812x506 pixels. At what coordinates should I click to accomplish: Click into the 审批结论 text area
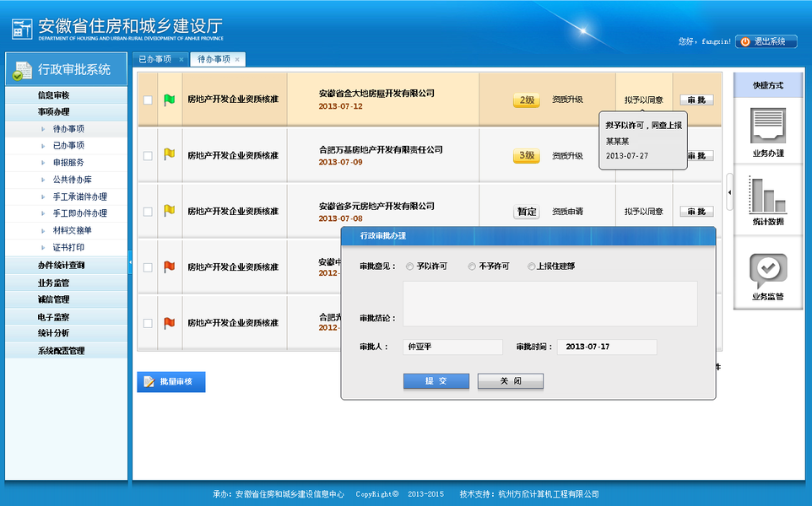click(x=550, y=304)
